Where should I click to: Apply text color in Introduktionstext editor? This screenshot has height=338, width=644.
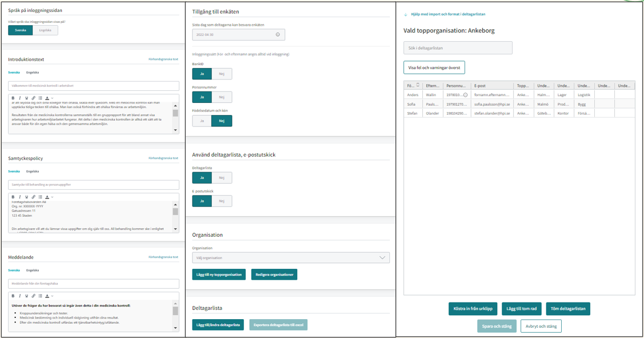pos(47,98)
